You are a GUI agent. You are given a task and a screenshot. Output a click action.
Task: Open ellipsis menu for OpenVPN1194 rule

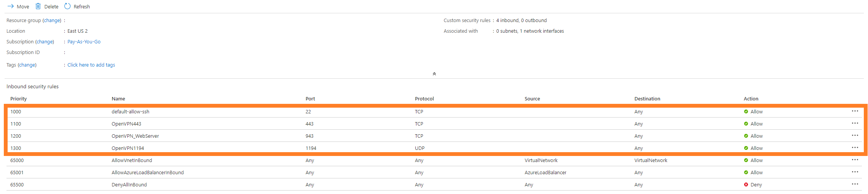855,148
